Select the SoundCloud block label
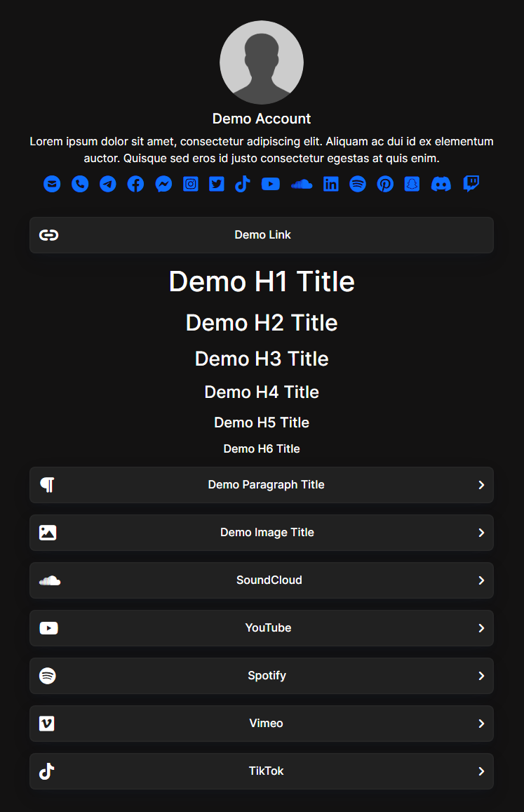The height and width of the screenshot is (812, 524). 269,580
